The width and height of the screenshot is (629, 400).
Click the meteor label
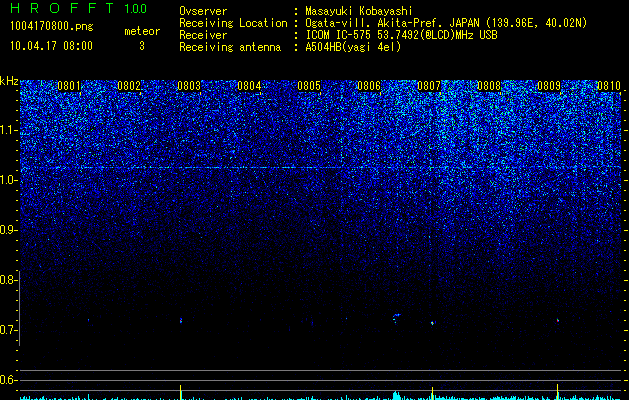(x=142, y=31)
